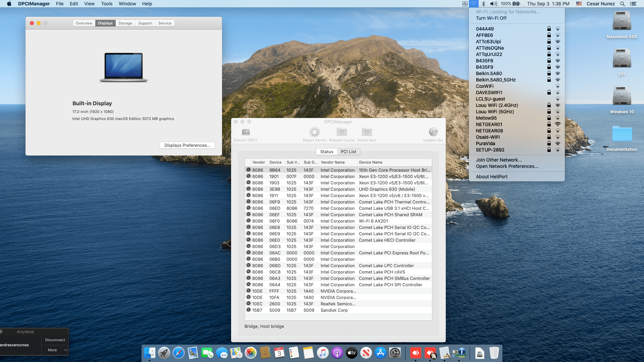Click the activity monitor graph menu bar icon
The height and width of the screenshot is (362, 644).
tap(465, 4)
